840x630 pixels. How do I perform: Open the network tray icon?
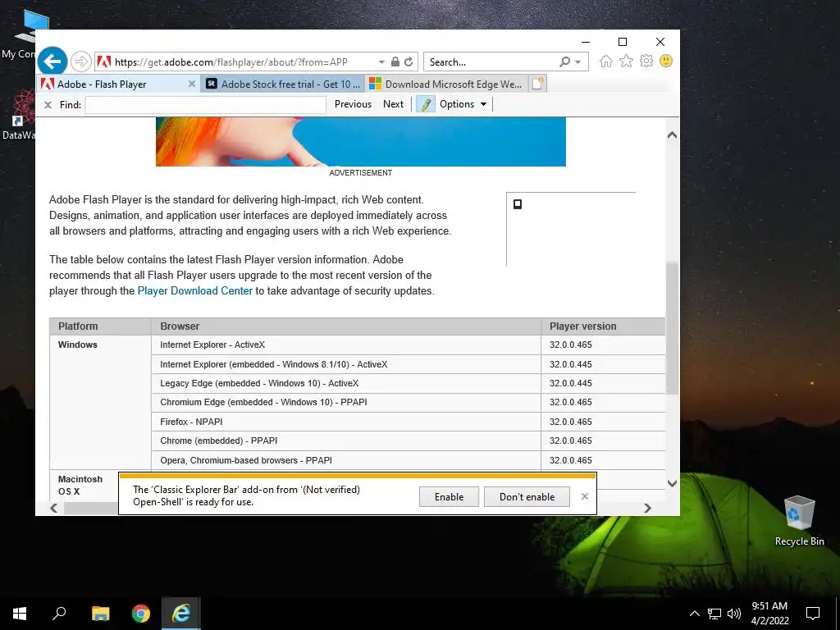tap(714, 614)
